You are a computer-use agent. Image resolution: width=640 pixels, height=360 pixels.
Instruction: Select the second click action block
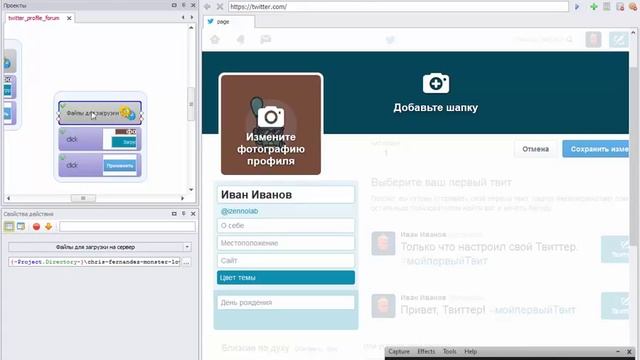point(100,165)
